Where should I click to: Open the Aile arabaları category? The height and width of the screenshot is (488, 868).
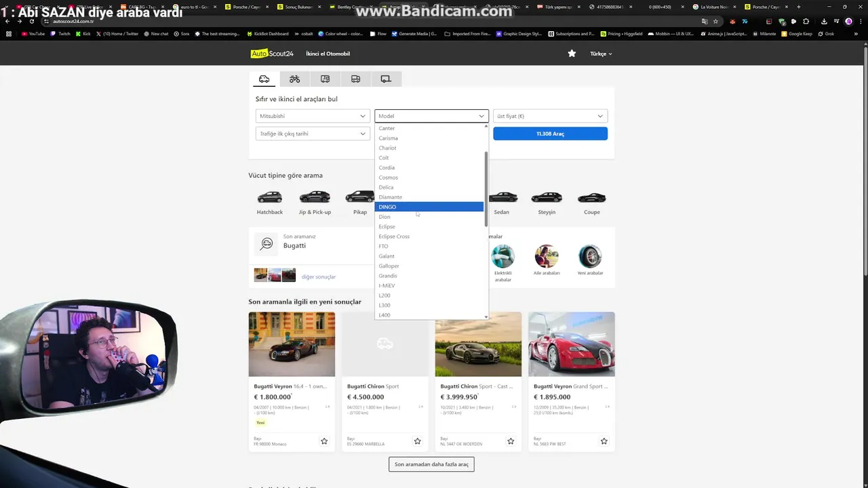coord(547,260)
